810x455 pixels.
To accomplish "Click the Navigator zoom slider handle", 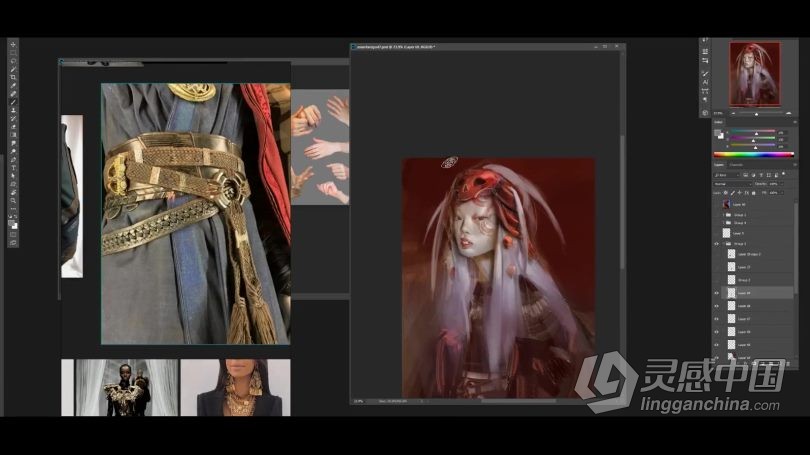I will point(756,114).
